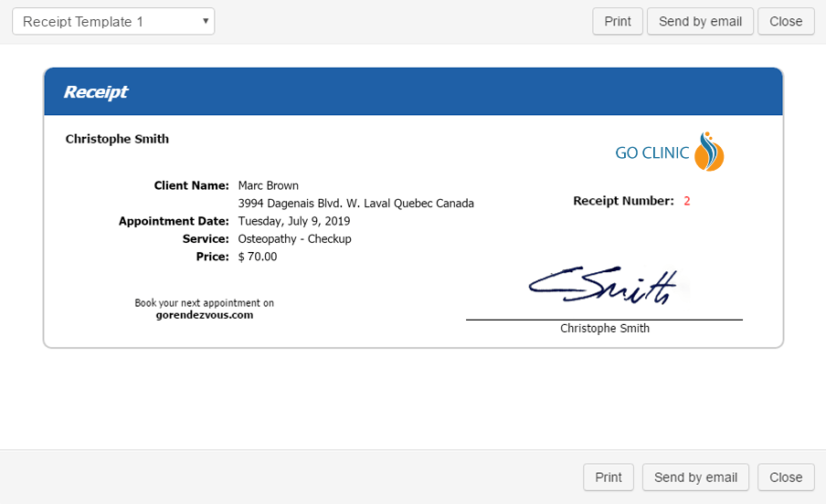The width and height of the screenshot is (826, 504).
Task: Click the client name Marc Brown
Action: pos(268,185)
